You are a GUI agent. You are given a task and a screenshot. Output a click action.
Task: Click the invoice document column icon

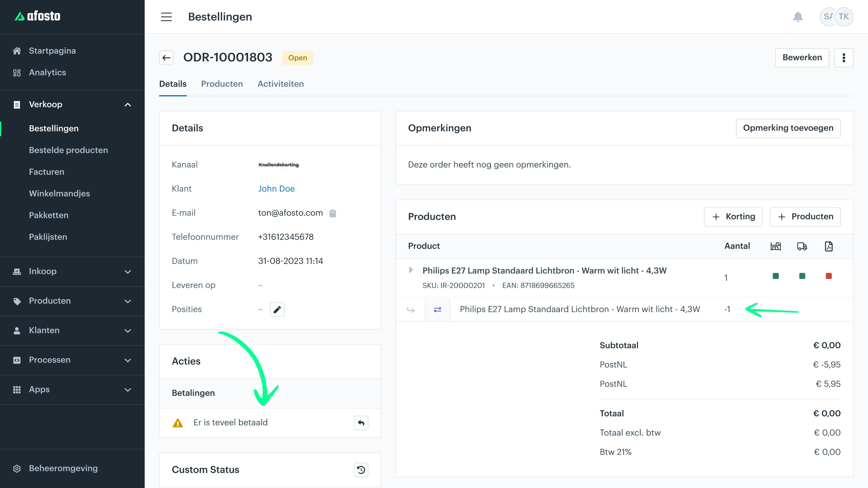click(829, 246)
